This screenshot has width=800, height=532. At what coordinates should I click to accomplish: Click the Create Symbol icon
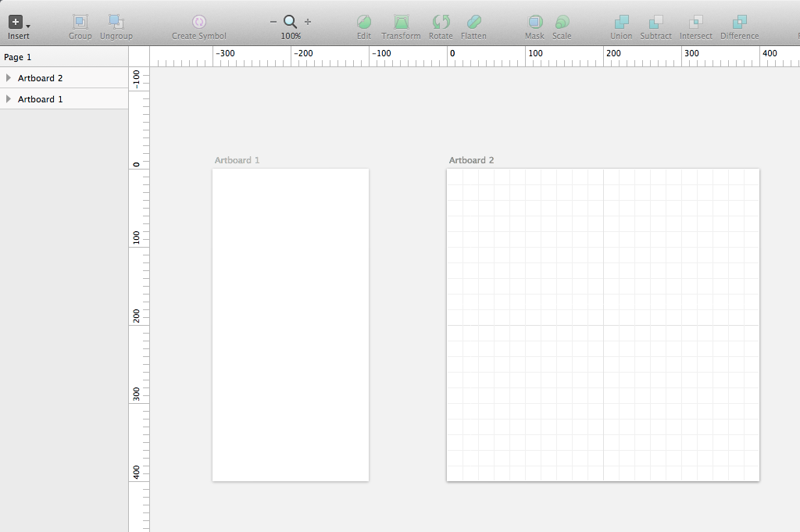[198, 22]
